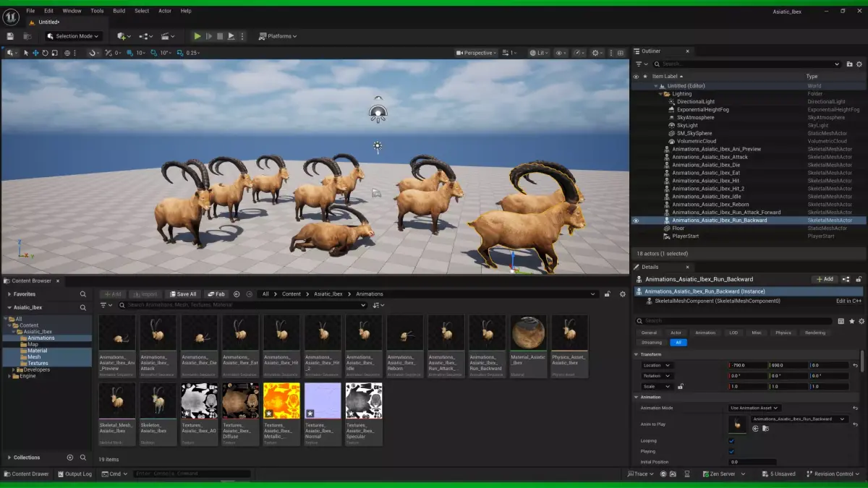Open the Animation Mode dropdown
The width and height of the screenshot is (868, 488).
pos(754,408)
